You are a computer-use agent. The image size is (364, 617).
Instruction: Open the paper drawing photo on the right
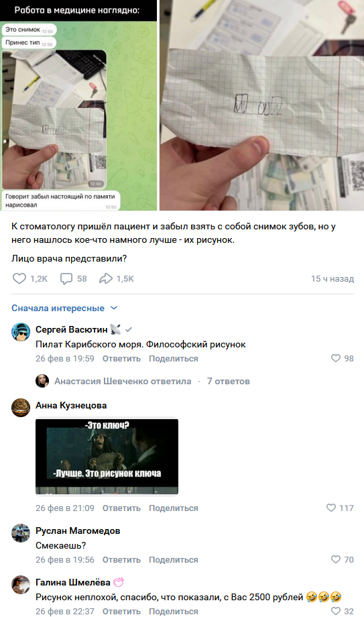261,105
